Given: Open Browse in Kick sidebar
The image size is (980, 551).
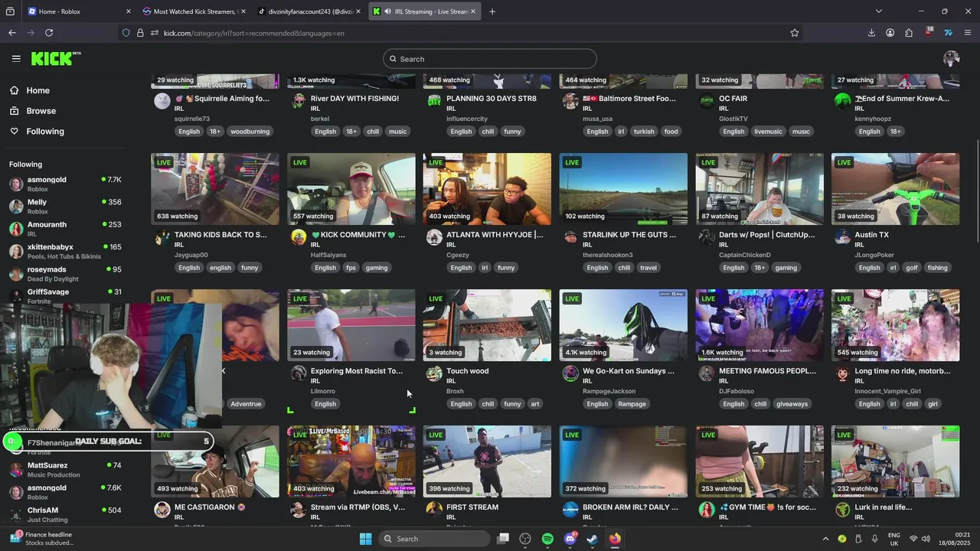Looking at the screenshot, I should pyautogui.click(x=41, y=111).
